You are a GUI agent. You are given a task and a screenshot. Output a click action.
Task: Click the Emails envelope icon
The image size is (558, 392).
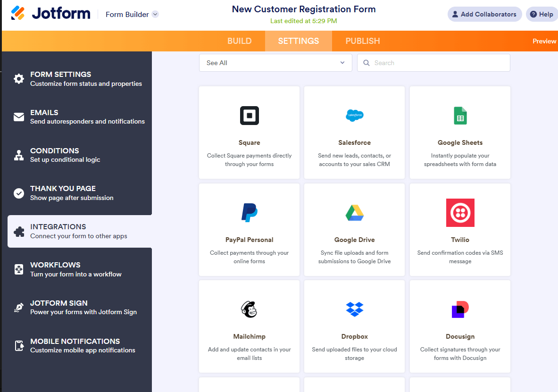point(19,117)
